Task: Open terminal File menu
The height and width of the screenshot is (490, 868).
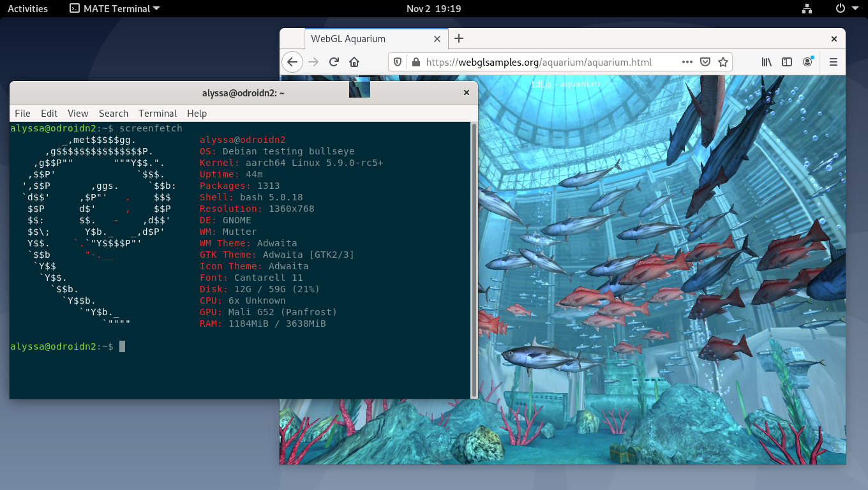Action: (22, 113)
